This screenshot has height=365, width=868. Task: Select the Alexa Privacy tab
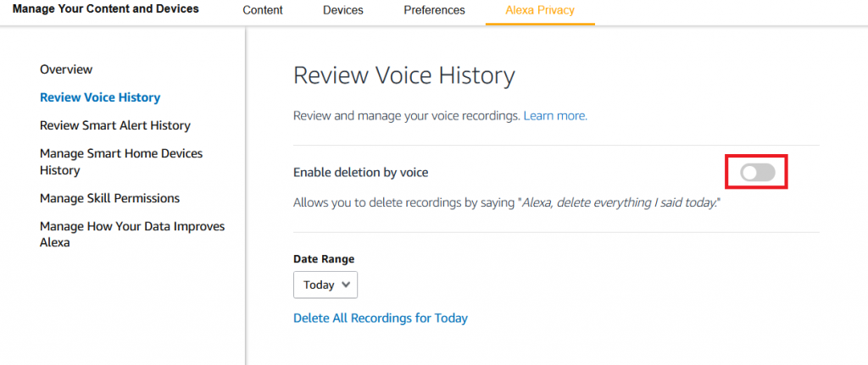pos(540,10)
